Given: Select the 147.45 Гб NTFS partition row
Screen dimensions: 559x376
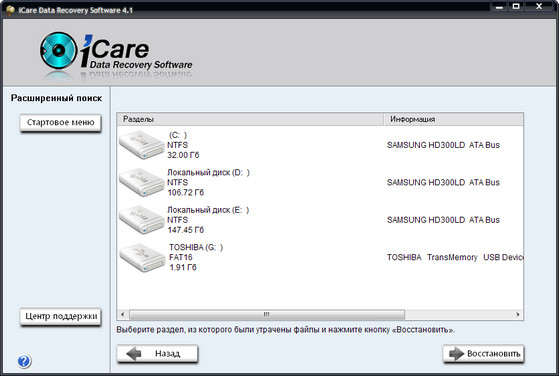Looking at the screenshot, I should point(320,220).
